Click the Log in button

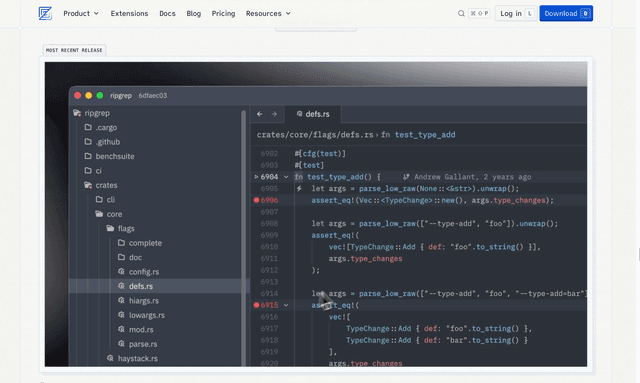coord(516,13)
